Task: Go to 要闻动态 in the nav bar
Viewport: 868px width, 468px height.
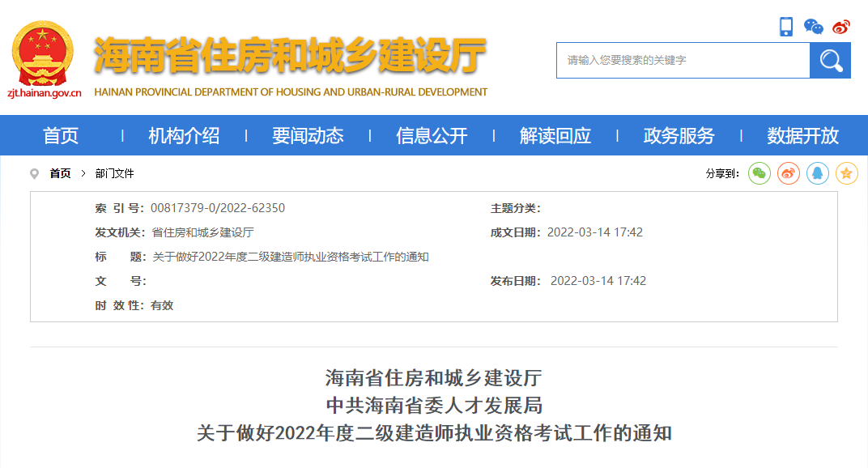Action: (x=308, y=136)
